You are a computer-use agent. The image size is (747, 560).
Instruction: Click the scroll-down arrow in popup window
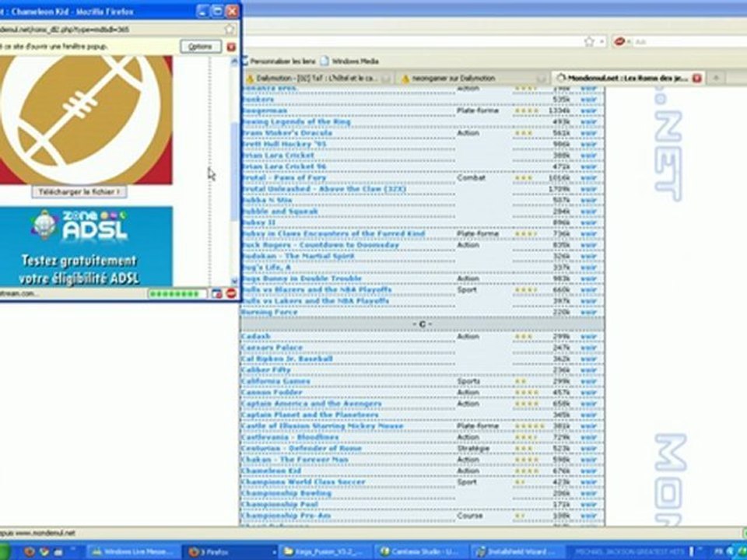point(234,281)
